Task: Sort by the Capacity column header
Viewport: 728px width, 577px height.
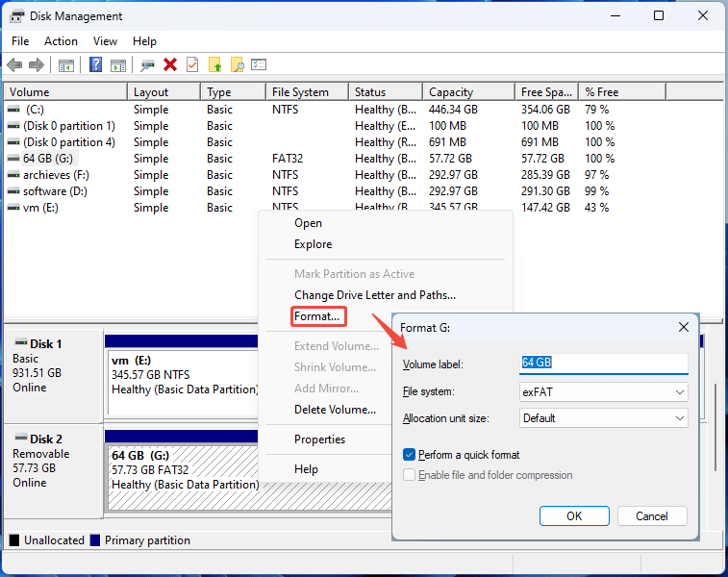Action: 469,92
